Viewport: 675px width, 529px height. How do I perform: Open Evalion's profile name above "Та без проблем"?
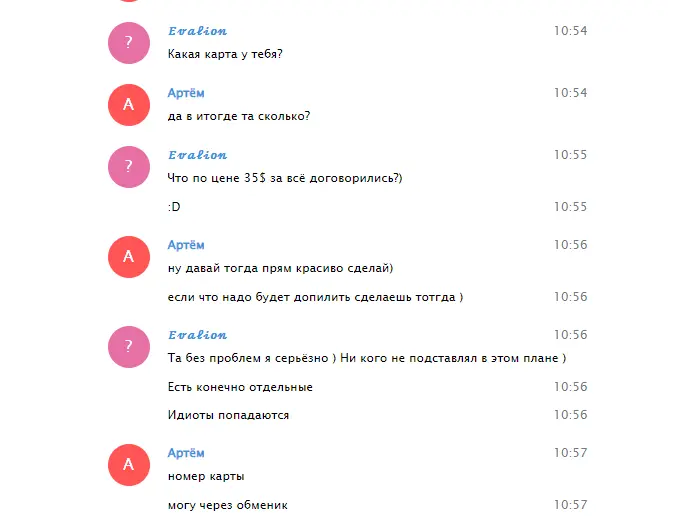coord(197,335)
